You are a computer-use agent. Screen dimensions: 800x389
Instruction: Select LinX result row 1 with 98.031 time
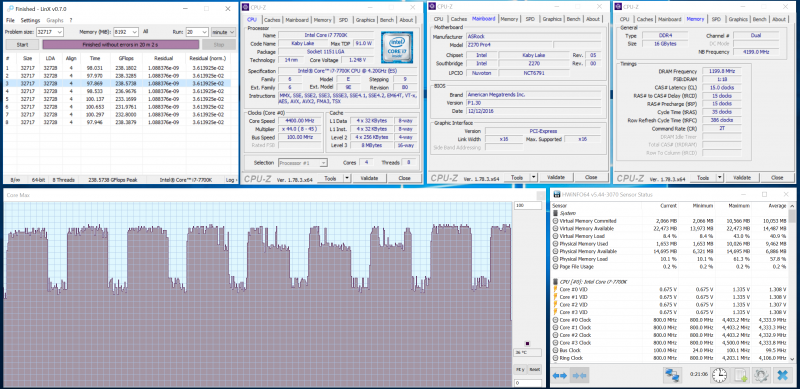[x=117, y=67]
